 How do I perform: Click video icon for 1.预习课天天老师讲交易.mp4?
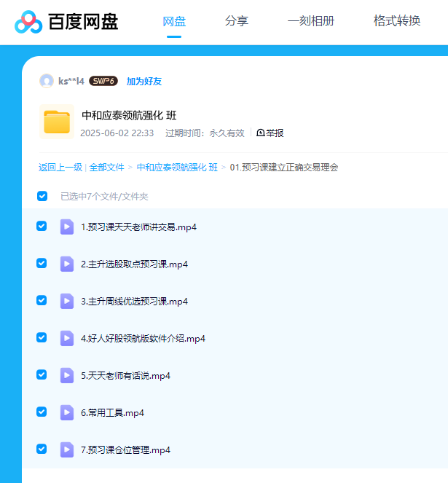[67, 227]
